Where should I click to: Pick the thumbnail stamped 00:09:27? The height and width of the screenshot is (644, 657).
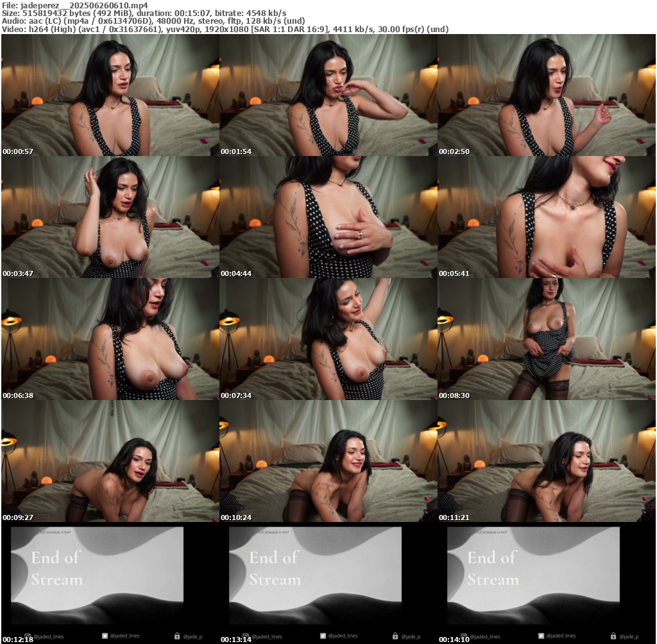point(110,461)
